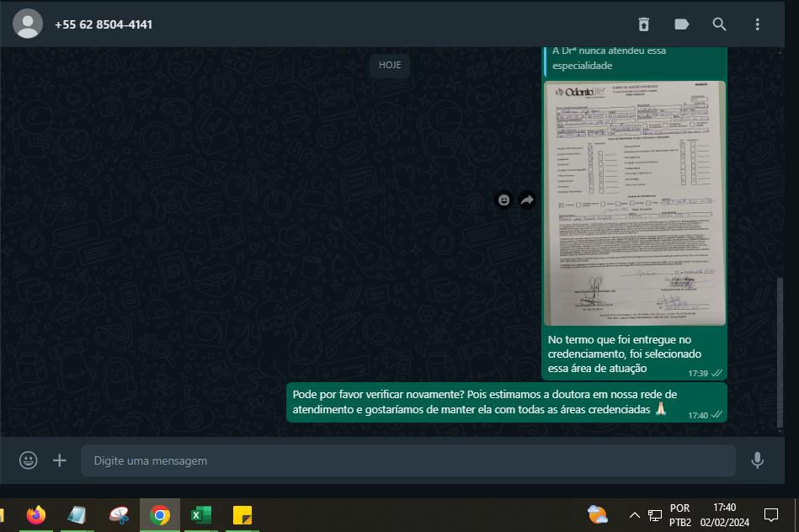The image size is (799, 532).
Task: Expand the system tray hidden icons chevron
Action: [x=635, y=515]
